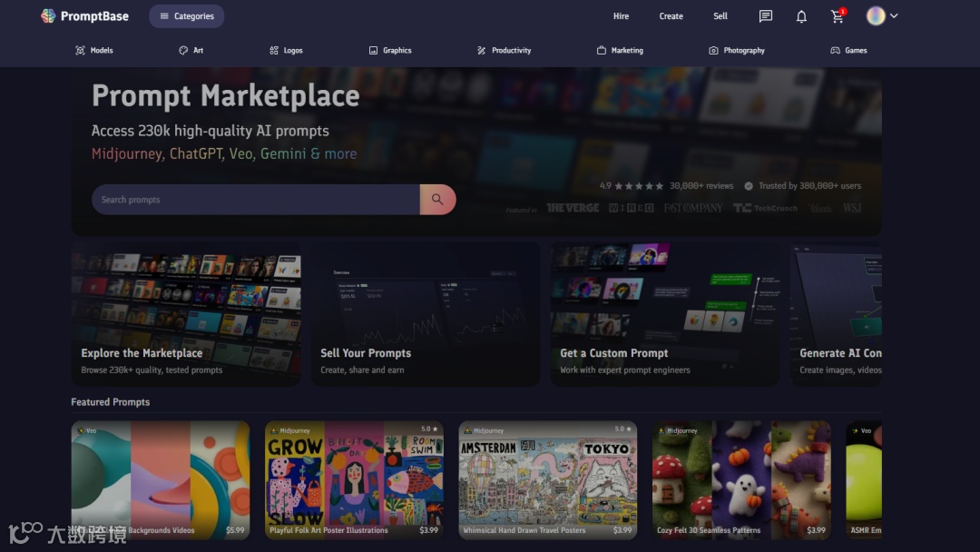Click the Midjourney badge on Travel Posters card

(484, 430)
